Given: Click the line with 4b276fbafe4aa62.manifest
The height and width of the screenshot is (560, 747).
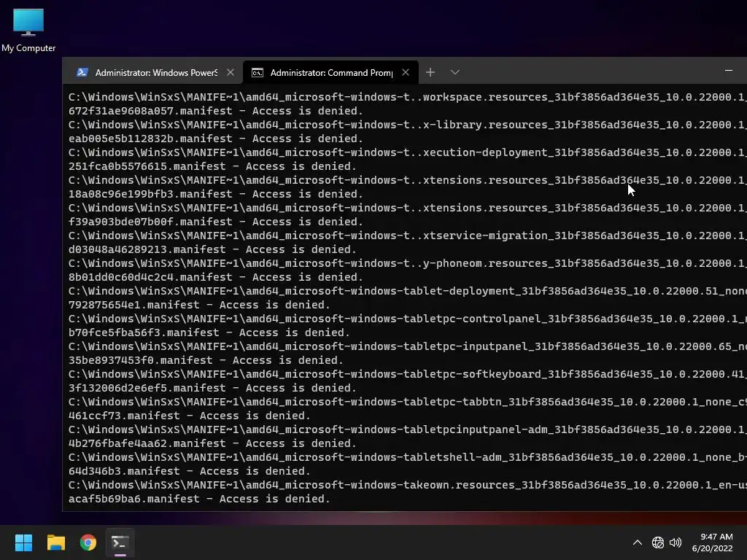Looking at the screenshot, I should coord(212,443).
